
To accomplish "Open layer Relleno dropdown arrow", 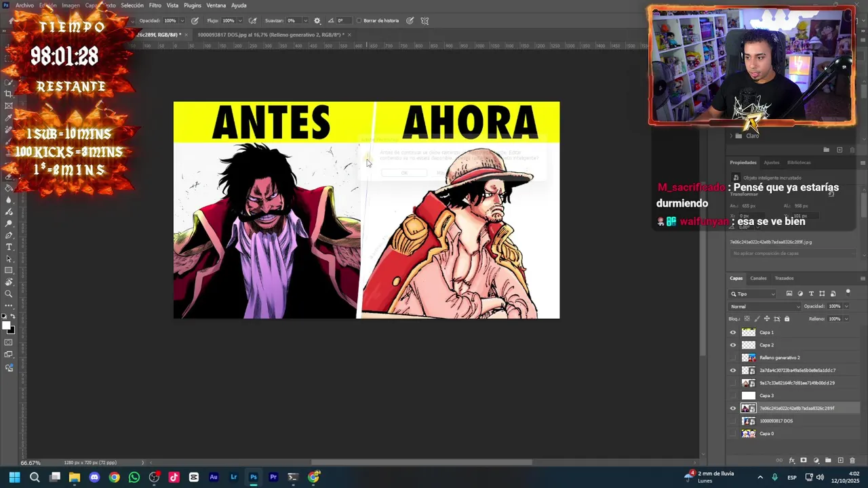I will (x=846, y=319).
